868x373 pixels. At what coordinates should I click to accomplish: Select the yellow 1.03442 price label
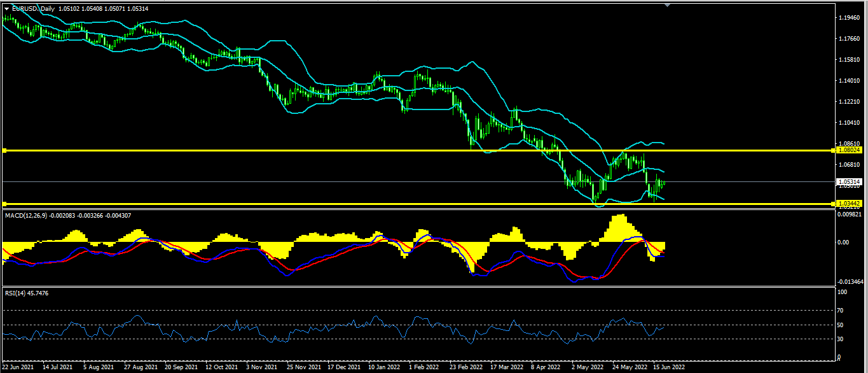point(850,204)
